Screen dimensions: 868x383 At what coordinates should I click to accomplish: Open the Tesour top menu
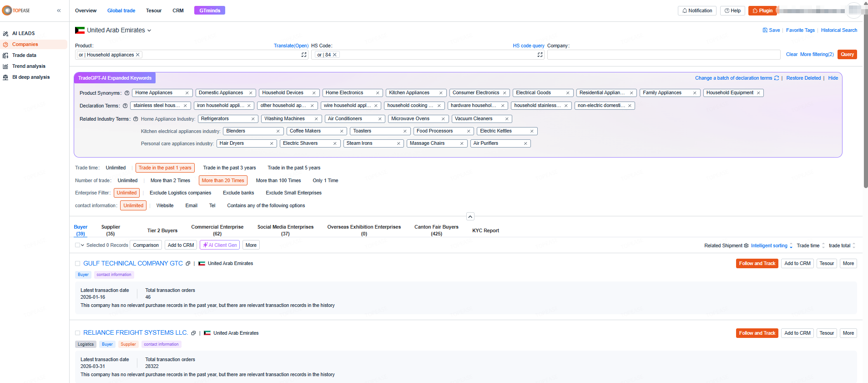point(154,10)
